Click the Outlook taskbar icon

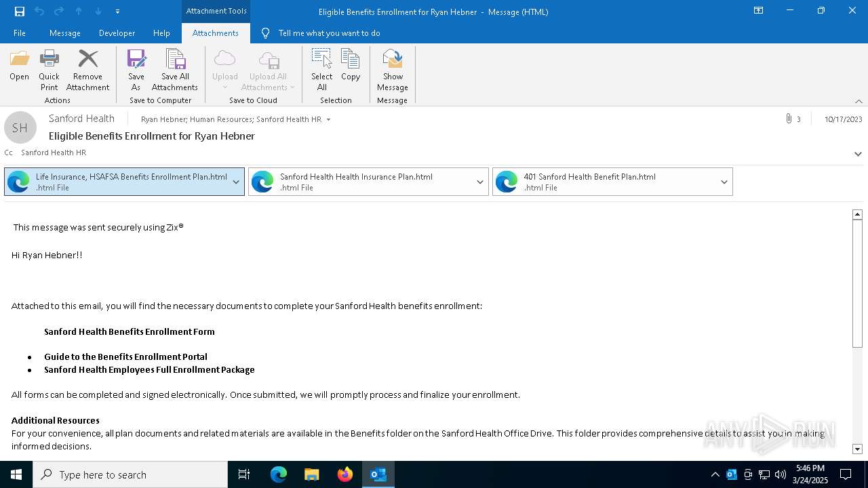(x=378, y=474)
